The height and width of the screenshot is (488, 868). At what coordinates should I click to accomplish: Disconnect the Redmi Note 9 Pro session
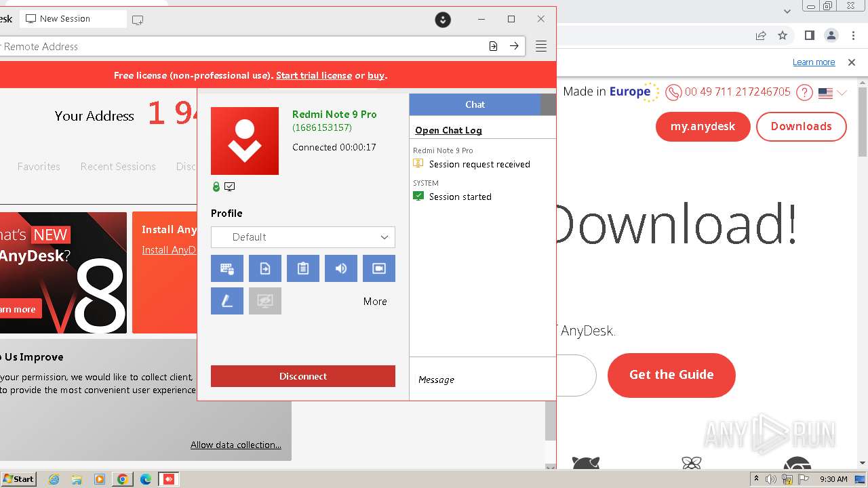[303, 376]
